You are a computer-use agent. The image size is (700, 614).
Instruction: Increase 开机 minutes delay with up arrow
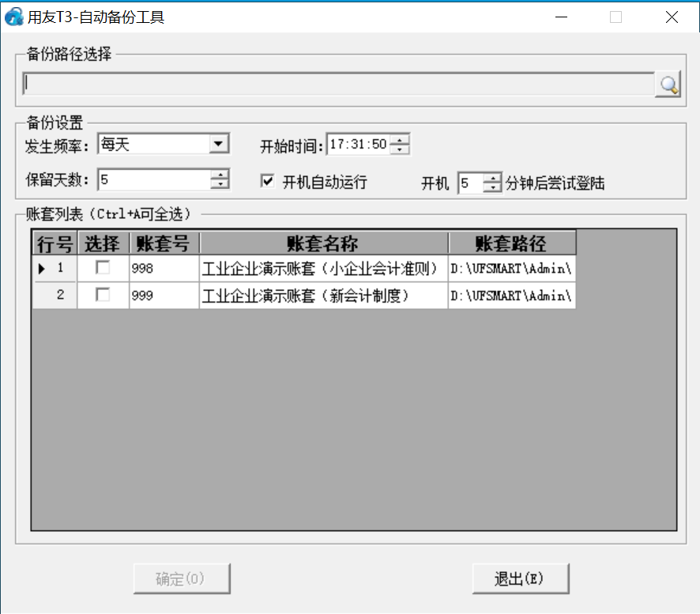click(493, 179)
